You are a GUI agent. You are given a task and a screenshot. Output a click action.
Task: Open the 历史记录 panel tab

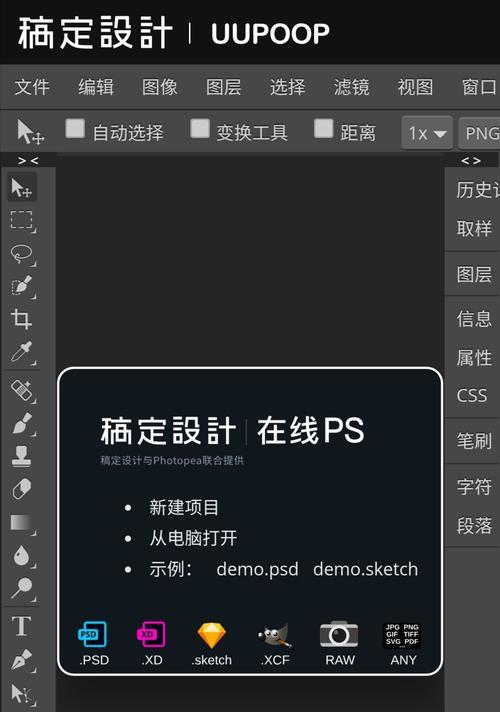477,190
